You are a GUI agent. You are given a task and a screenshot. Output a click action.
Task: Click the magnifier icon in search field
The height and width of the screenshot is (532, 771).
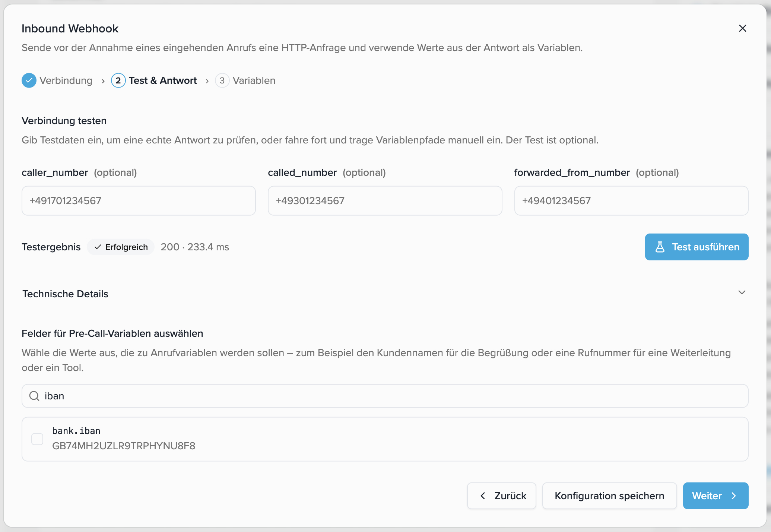[34, 396]
